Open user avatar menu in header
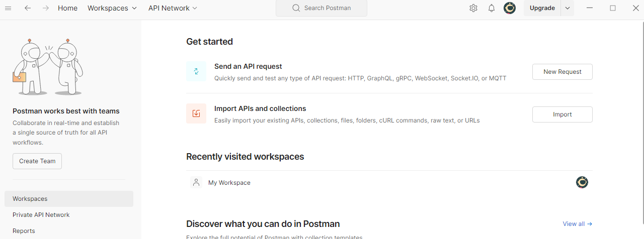This screenshot has width=644, height=239. [x=510, y=8]
